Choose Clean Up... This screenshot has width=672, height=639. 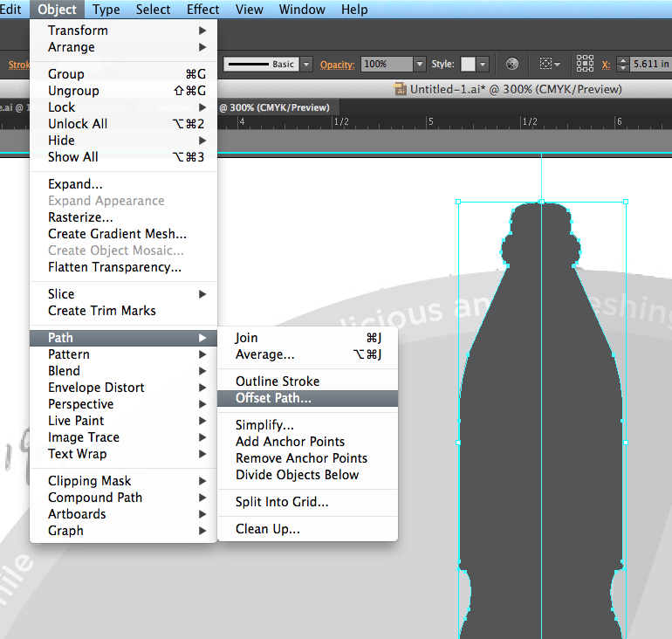[308, 529]
